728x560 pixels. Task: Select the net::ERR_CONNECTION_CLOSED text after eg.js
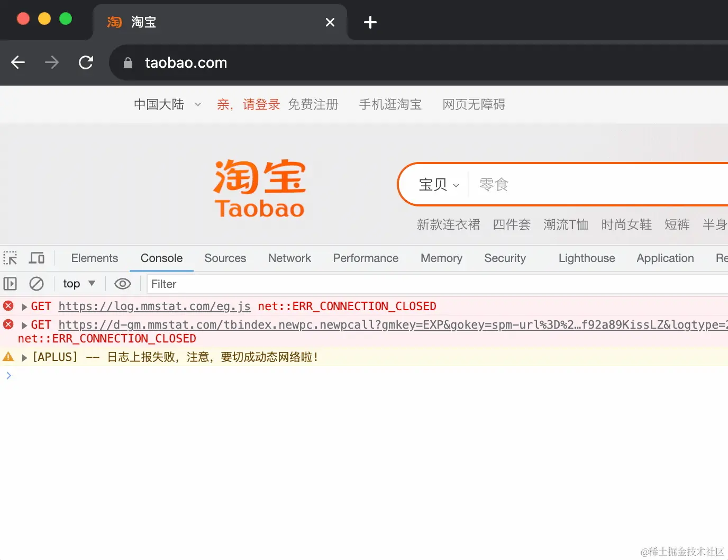(x=347, y=306)
